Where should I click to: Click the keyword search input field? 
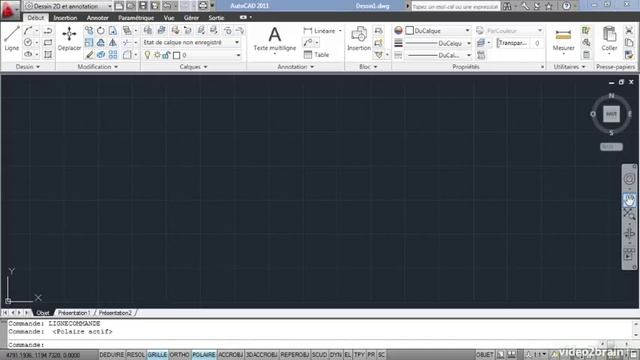tap(455, 6)
